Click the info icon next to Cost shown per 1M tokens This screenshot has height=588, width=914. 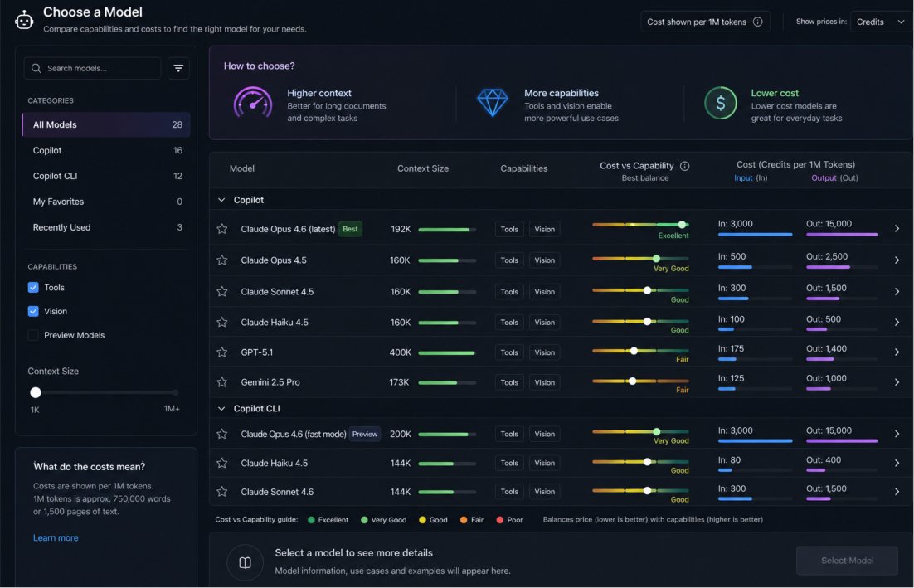[758, 22]
